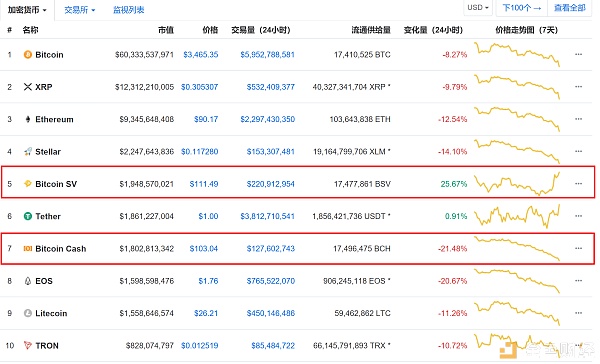600x364 pixels.
Task: Click the 下100个 next button
Action: click(522, 8)
